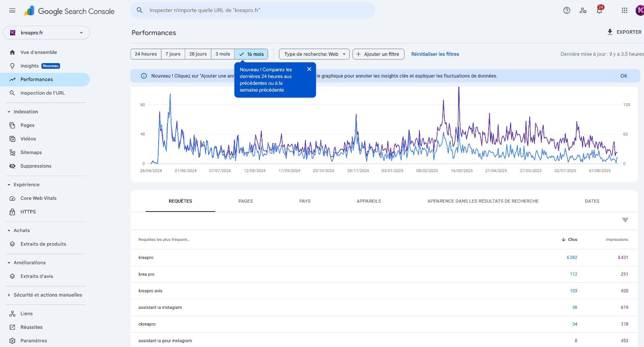Switch to the PAYS tab
The height and width of the screenshot is (347, 644).
click(x=305, y=201)
